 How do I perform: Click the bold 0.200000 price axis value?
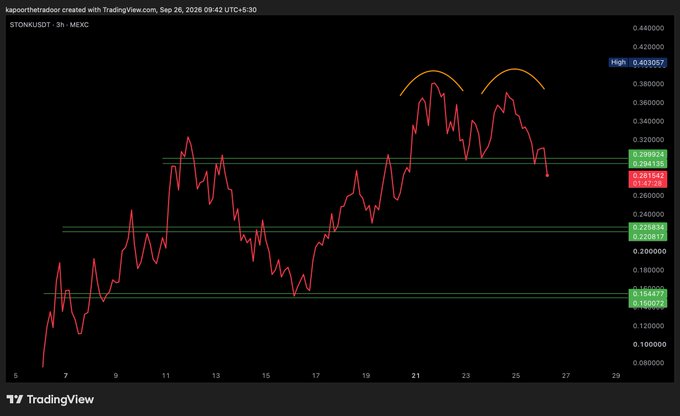point(649,251)
